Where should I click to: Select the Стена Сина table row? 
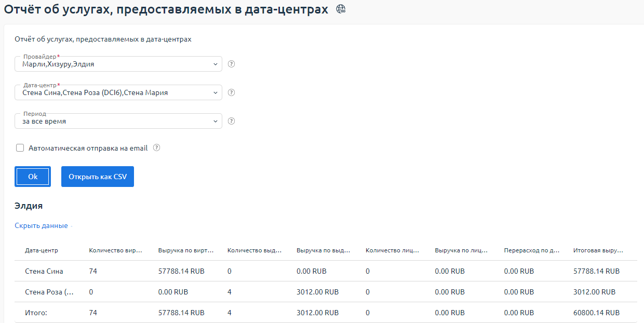pos(44,271)
